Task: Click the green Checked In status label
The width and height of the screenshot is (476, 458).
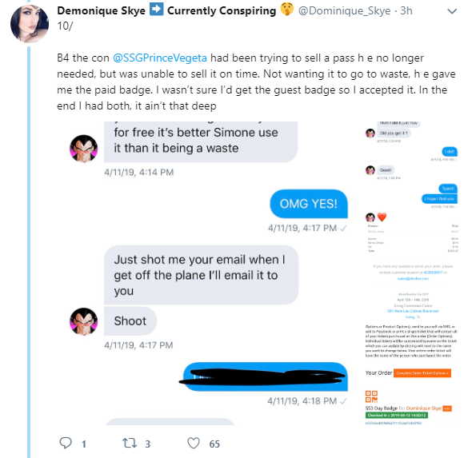Action: click(x=397, y=415)
